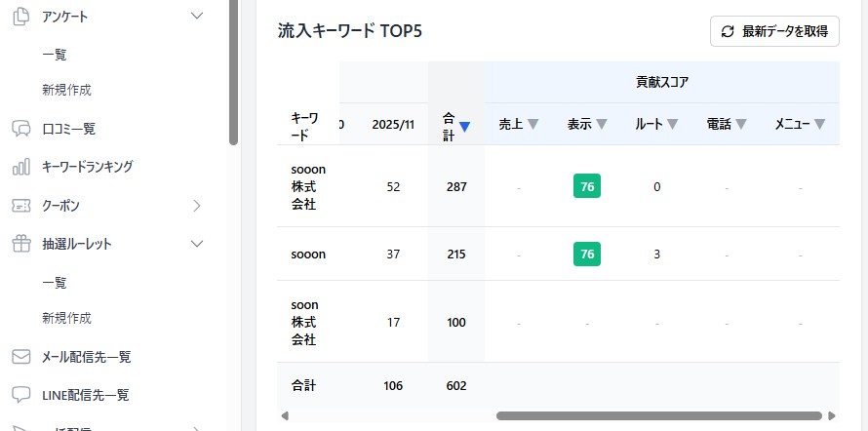This screenshot has height=431, width=868.
Task: Click the table's horizontal scrollbar thumb
Action: (x=658, y=415)
